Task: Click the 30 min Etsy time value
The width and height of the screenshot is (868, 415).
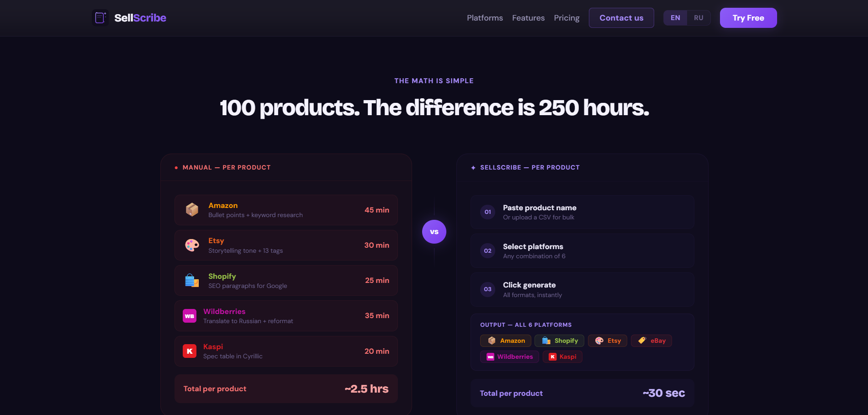Action: pos(377,245)
